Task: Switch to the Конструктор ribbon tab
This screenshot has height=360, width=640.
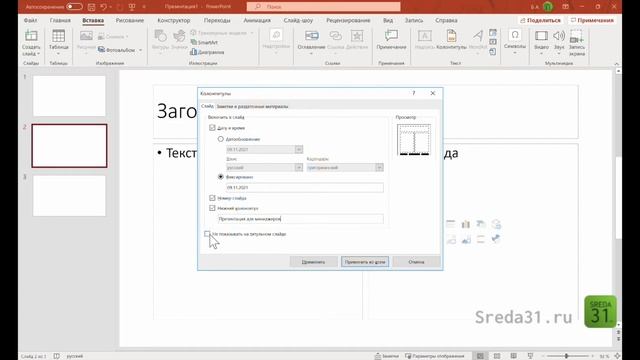Action: [173, 20]
